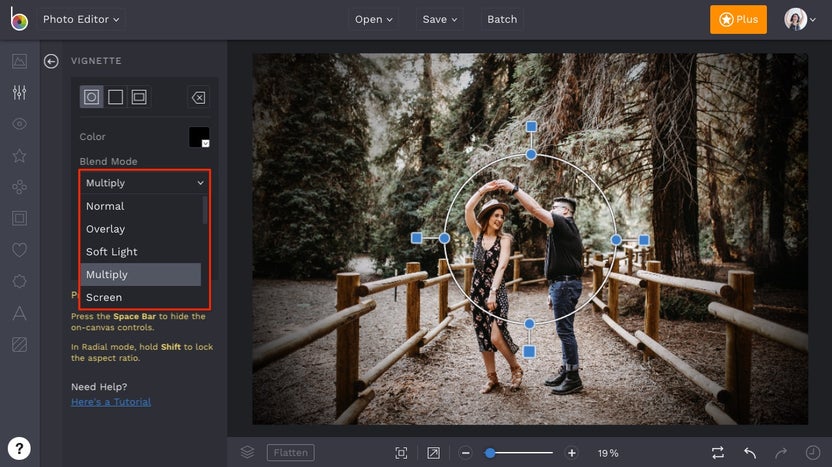Collapse the Multiply blend mode dropdown
Image resolution: width=832 pixels, height=467 pixels.
[x=144, y=183]
